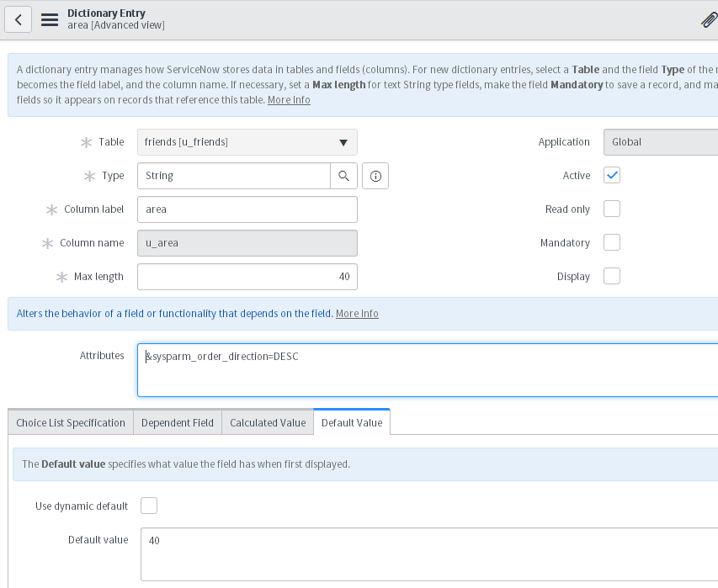Edit the Max length field
Screen dimensions: 718x588
tap(247, 277)
